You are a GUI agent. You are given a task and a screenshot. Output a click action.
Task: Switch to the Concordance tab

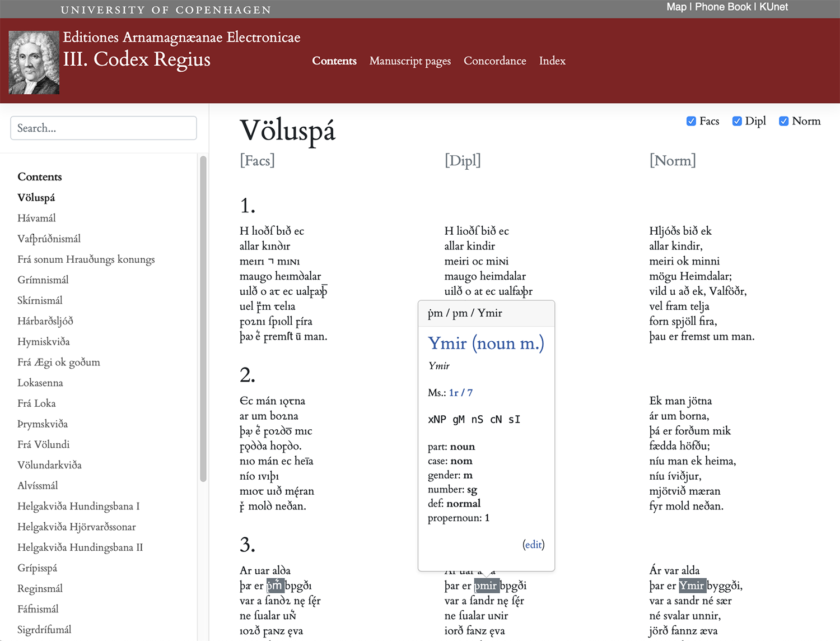495,61
